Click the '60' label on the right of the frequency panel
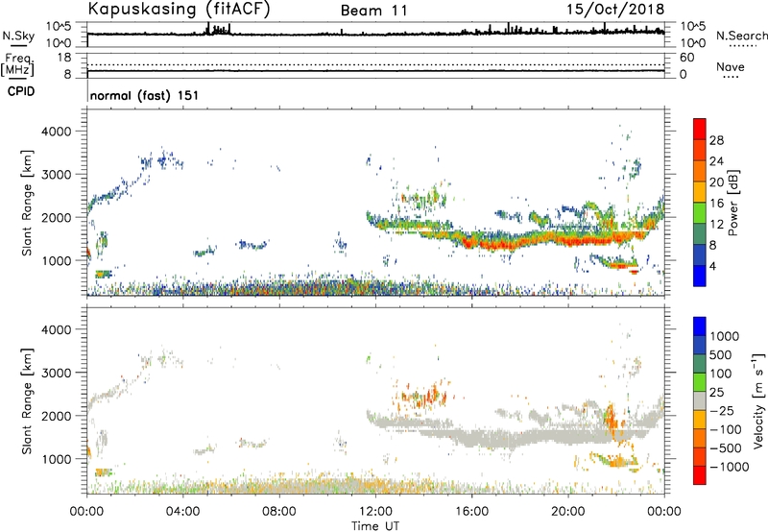This screenshot has height=532, width=768. (687, 58)
